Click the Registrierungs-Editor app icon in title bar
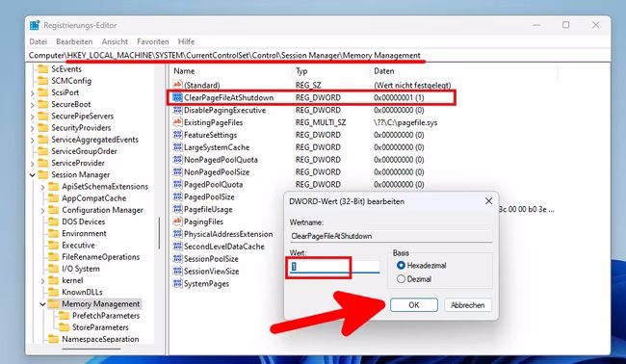The width and height of the screenshot is (626, 364). pyautogui.click(x=35, y=25)
